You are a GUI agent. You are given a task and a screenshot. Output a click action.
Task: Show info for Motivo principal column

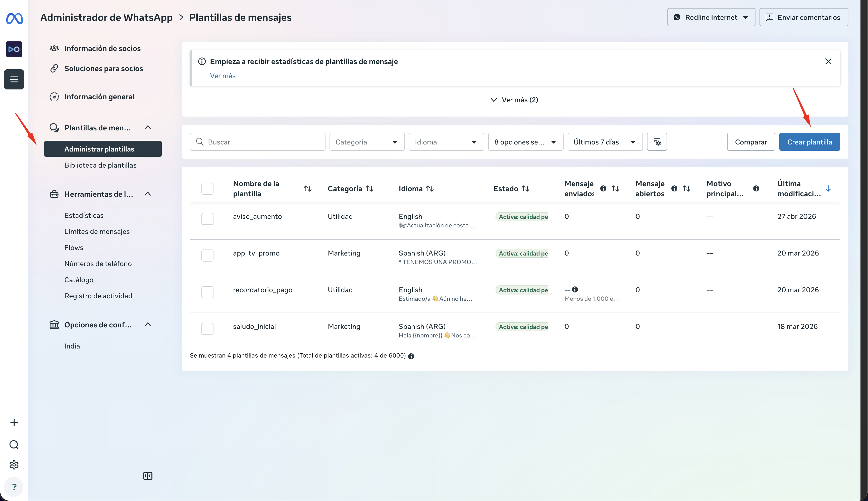pos(756,188)
